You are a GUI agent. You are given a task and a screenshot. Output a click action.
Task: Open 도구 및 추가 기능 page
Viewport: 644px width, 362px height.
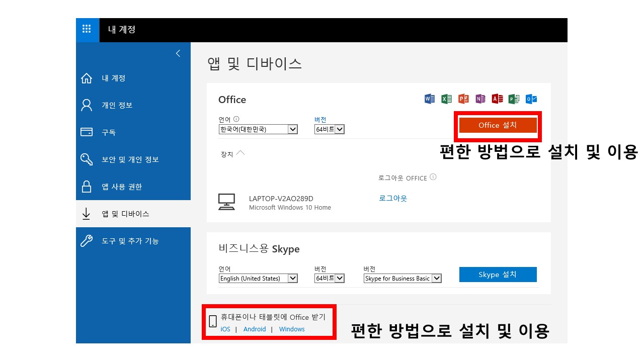[x=130, y=241]
